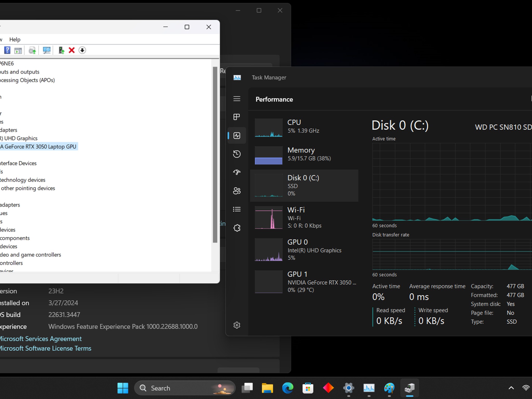Viewport: 532px width, 399px height.
Task: Open the Help menu in Device Manager
Action: click(15, 39)
